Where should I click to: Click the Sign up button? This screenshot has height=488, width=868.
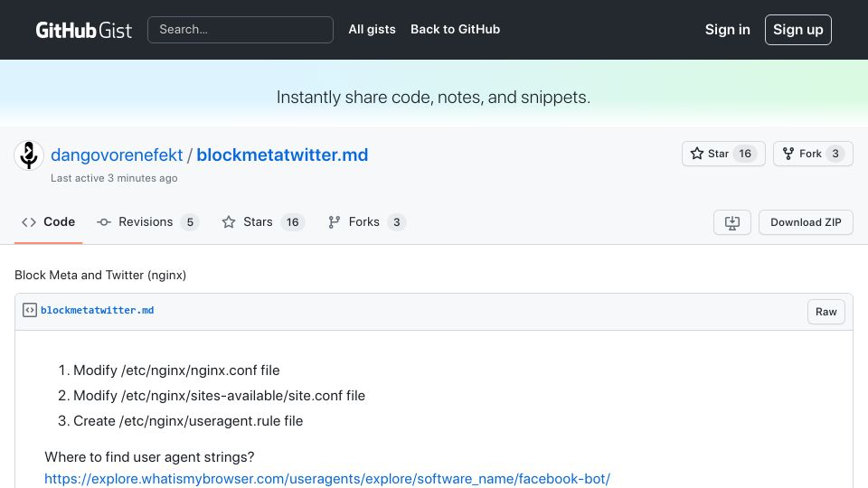797,30
